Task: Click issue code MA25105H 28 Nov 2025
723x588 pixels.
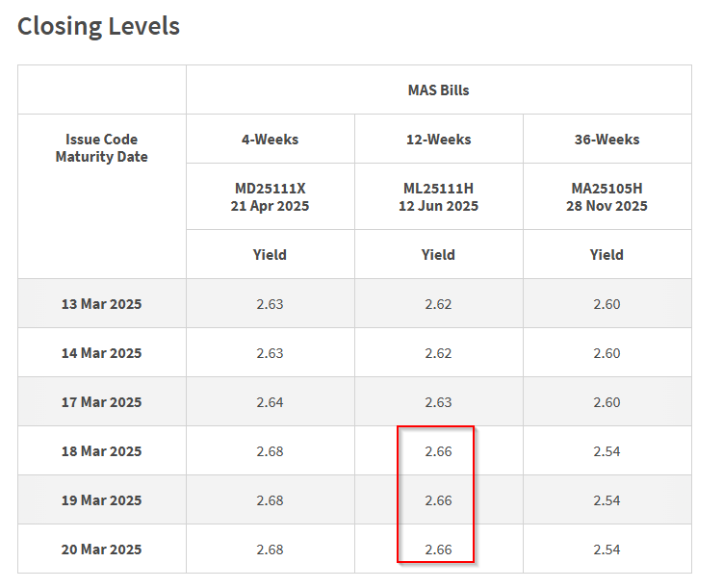Action: click(x=607, y=196)
